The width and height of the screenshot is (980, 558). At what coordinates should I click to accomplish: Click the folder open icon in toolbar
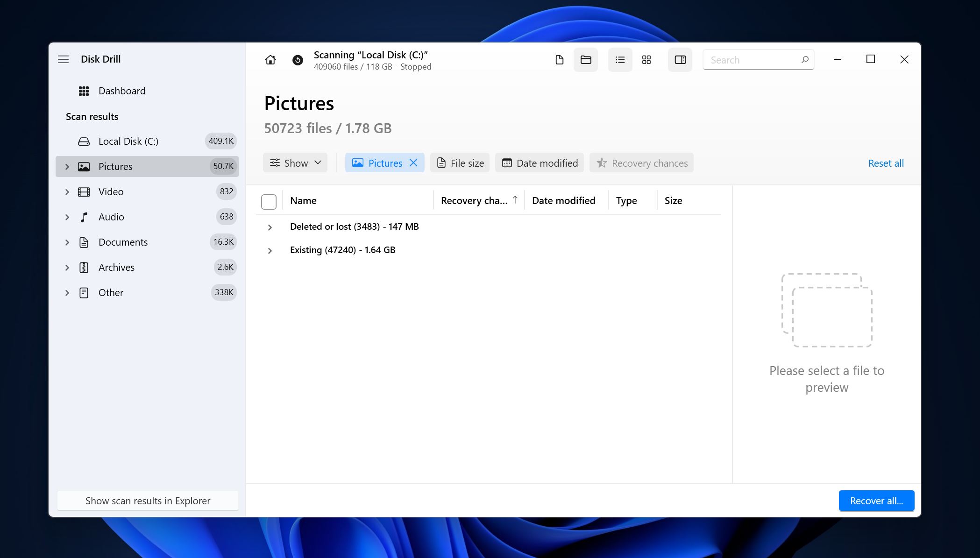click(x=586, y=59)
